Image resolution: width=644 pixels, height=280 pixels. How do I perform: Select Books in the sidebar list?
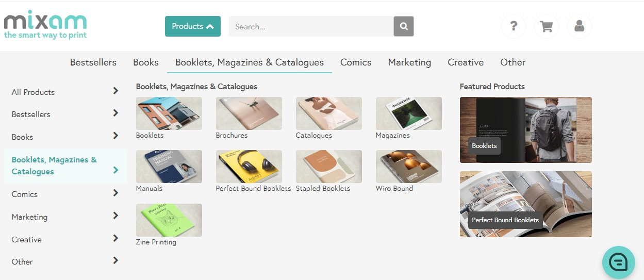coord(22,137)
